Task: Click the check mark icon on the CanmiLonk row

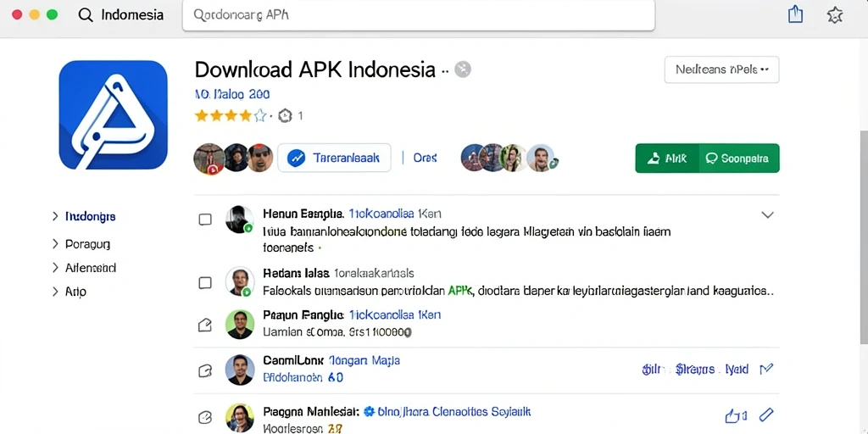Action: (766, 369)
